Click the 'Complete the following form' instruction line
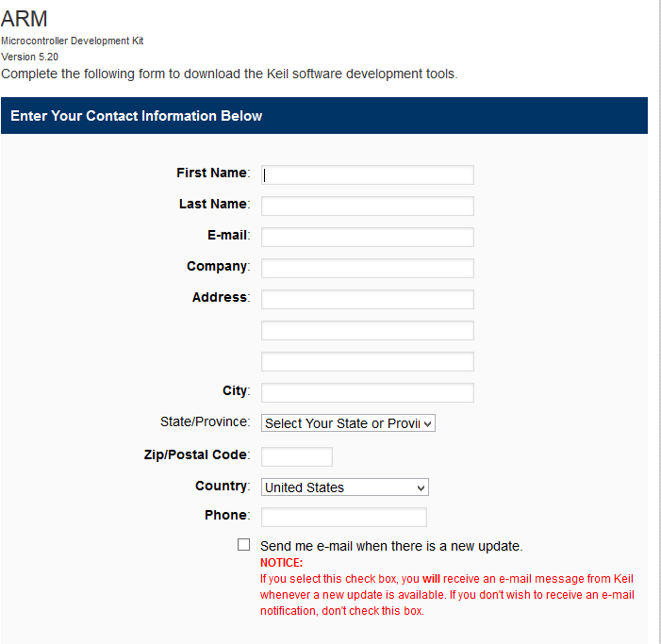661x644 pixels. pyautogui.click(x=229, y=74)
